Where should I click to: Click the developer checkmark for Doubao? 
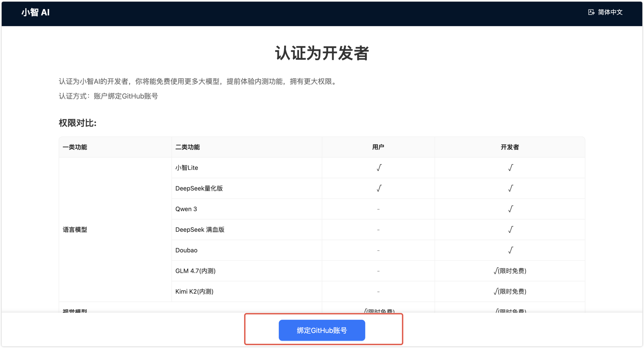[x=511, y=250]
